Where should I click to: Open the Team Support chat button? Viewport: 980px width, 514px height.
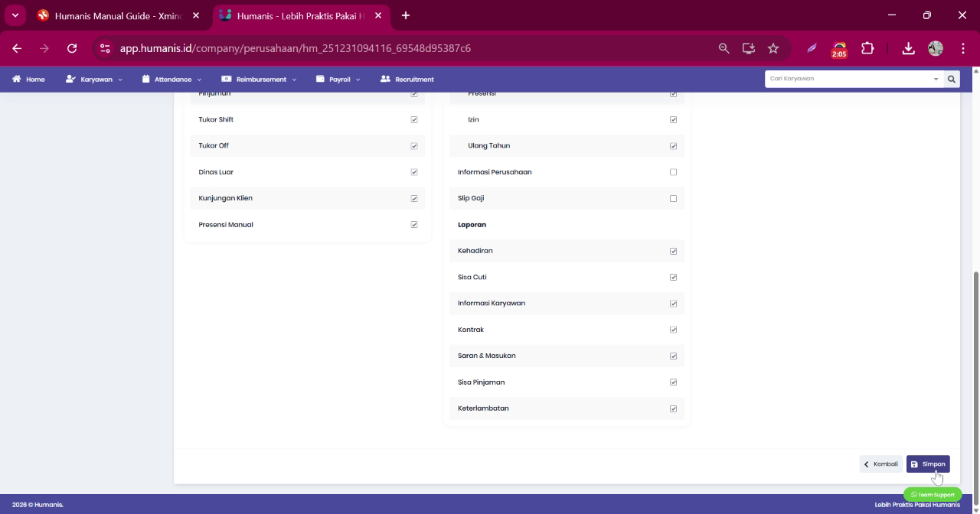[x=933, y=495]
